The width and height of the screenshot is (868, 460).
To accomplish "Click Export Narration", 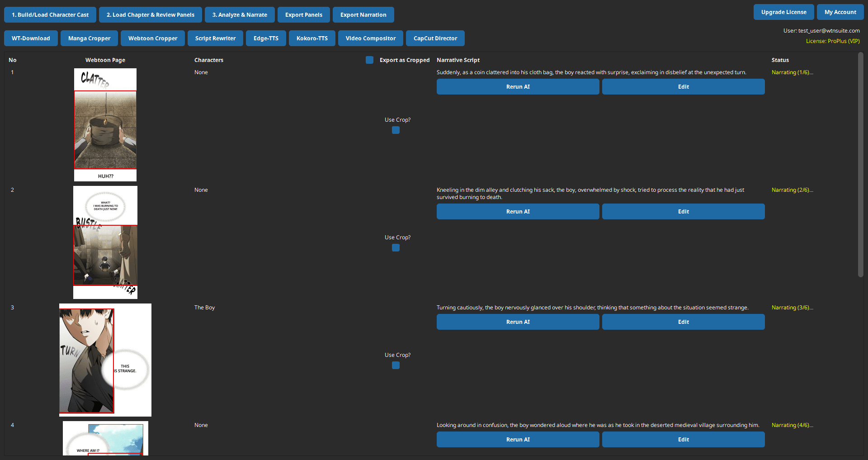I will [363, 14].
